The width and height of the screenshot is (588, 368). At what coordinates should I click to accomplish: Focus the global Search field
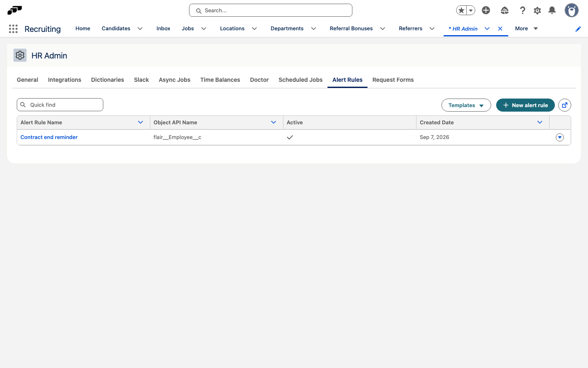[271, 10]
